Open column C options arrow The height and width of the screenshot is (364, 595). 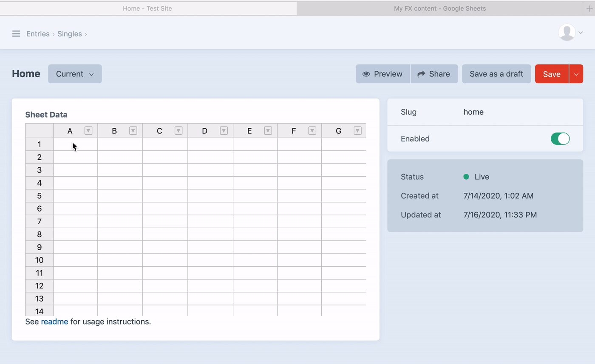pos(178,131)
